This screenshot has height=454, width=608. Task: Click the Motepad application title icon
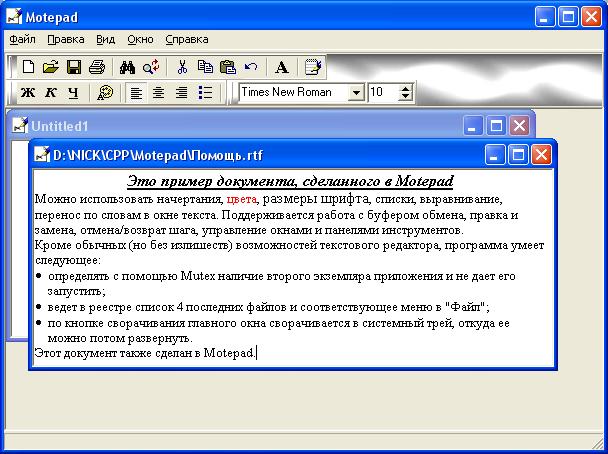coord(14,17)
